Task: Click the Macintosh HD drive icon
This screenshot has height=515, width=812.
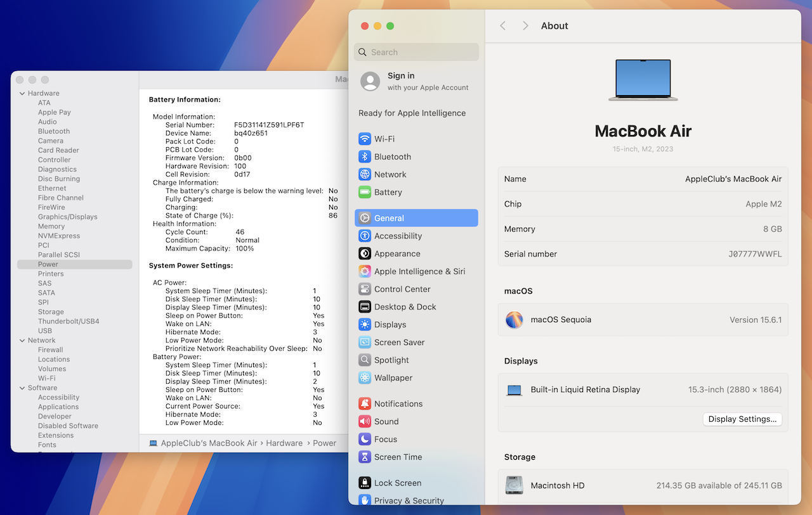Action: [514, 485]
